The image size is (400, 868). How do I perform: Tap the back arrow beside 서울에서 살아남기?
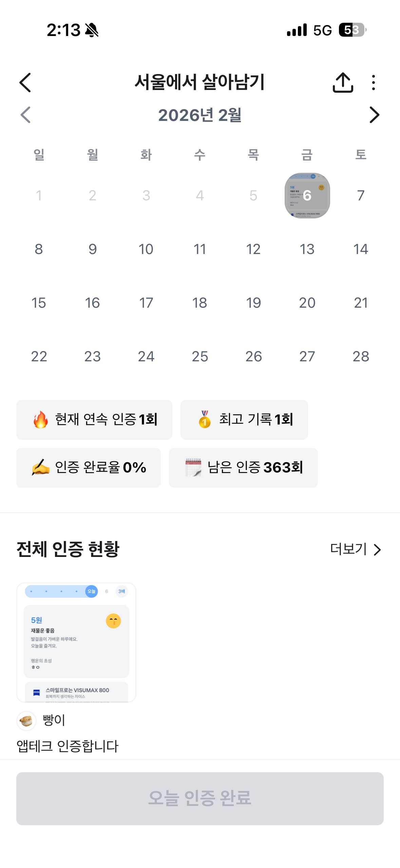pos(25,83)
